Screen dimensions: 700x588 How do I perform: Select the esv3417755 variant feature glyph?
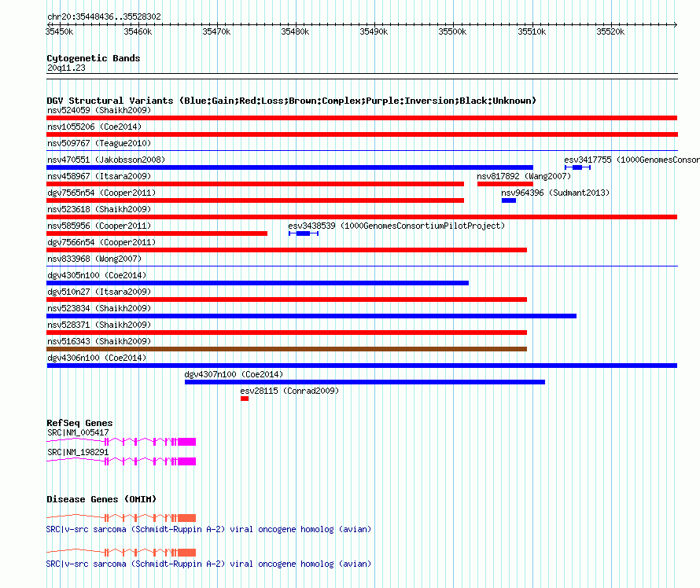click(577, 167)
